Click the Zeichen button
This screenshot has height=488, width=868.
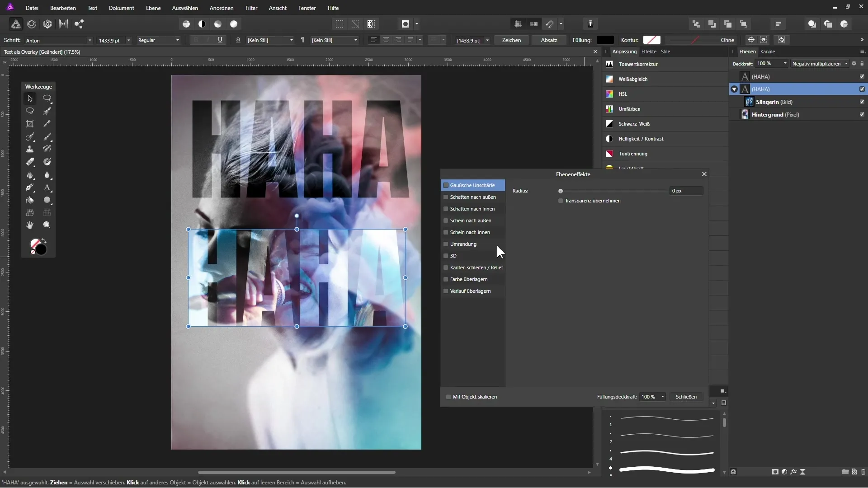511,40
